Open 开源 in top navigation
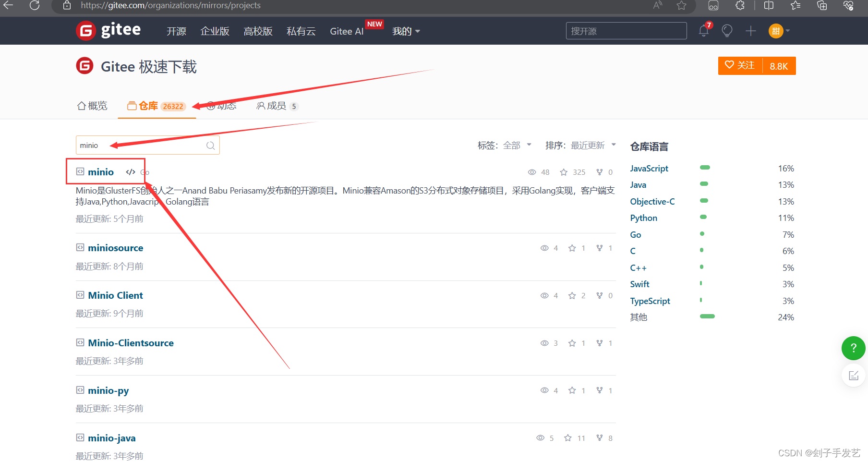The image size is (868, 462). point(176,31)
